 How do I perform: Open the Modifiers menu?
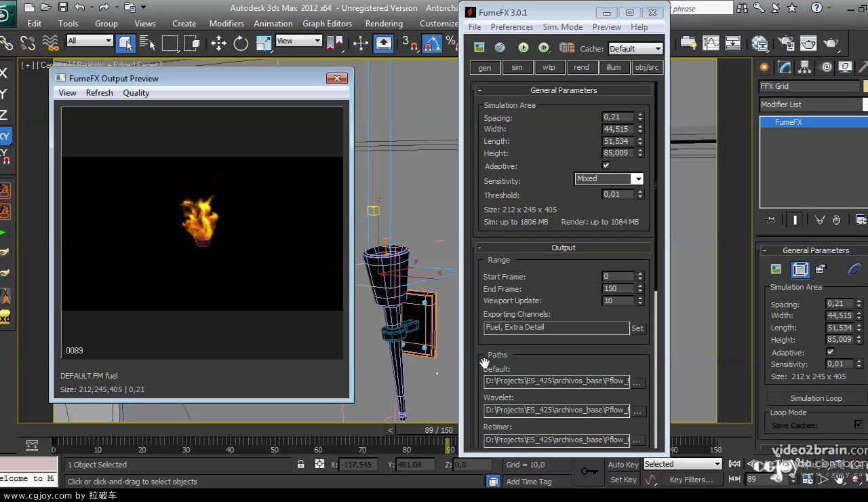click(226, 23)
